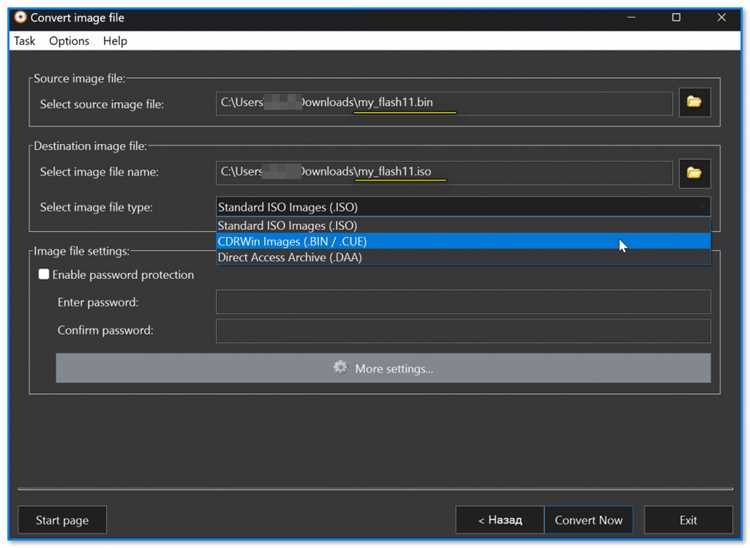The height and width of the screenshot is (548, 750).
Task: Open the Help menu
Action: [115, 41]
